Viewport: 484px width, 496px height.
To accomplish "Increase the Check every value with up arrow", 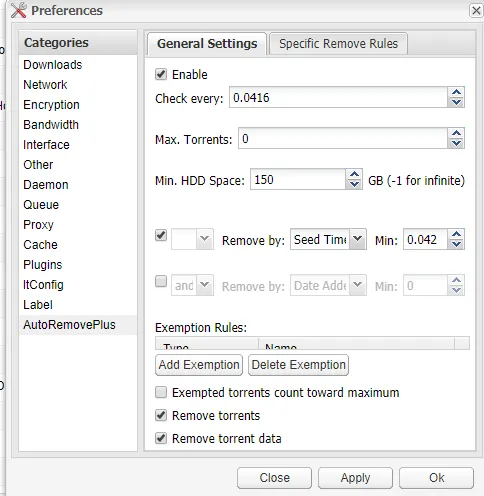I will click(456, 92).
